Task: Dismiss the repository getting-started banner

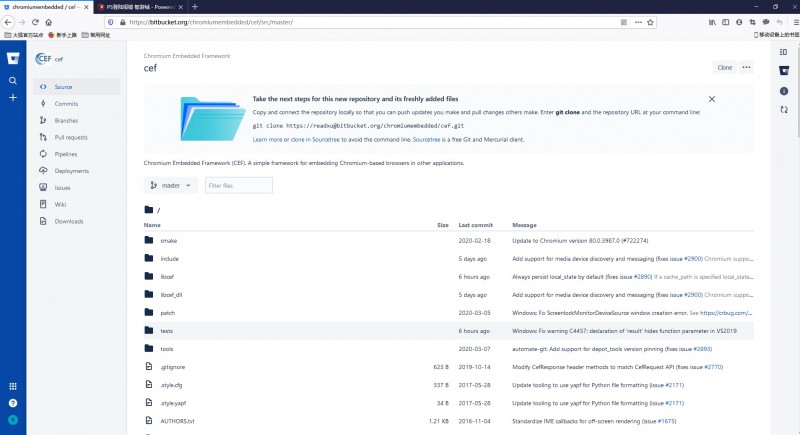Action: click(711, 99)
